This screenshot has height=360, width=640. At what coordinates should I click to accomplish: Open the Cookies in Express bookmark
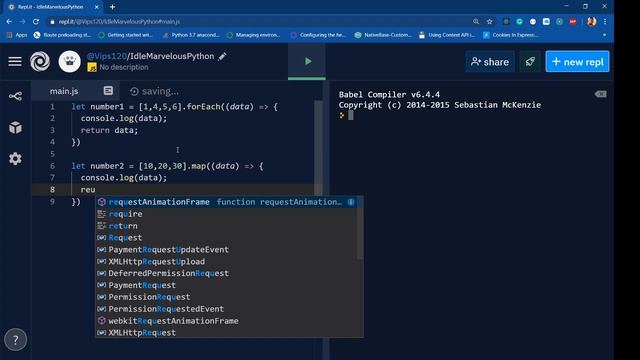[x=511, y=35]
